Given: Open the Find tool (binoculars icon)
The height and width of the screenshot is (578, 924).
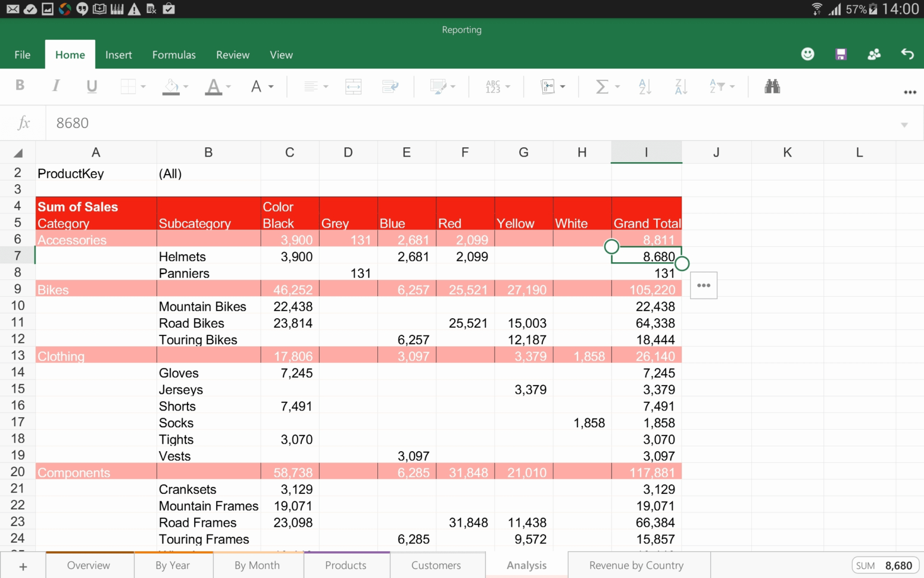Looking at the screenshot, I should point(772,86).
